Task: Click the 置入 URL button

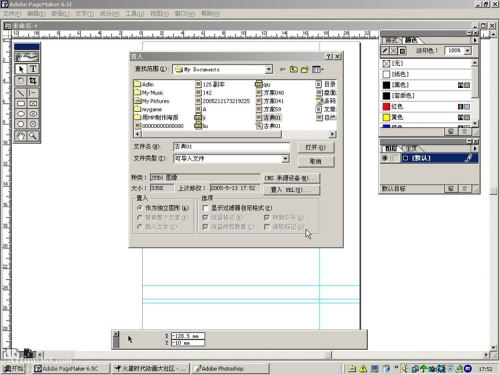Action: tap(291, 190)
